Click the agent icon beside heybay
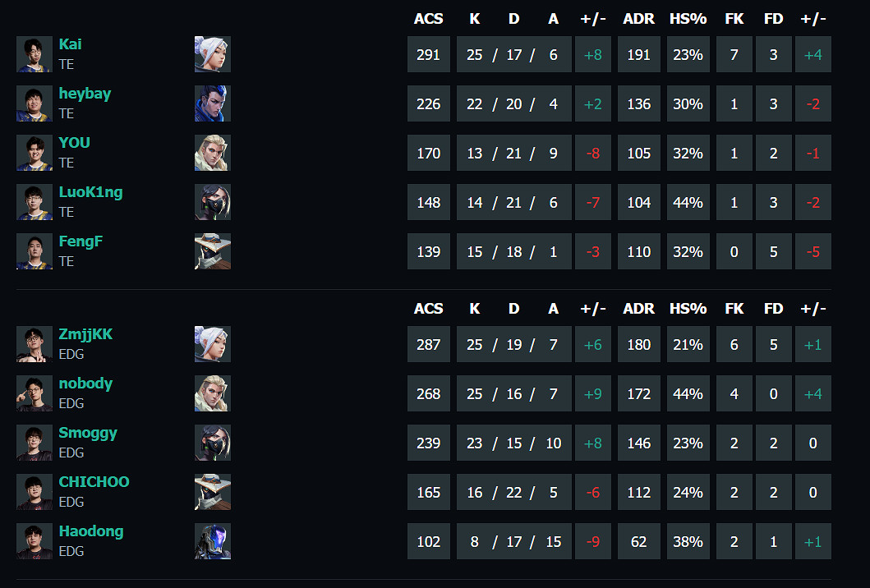This screenshot has height=588, width=870. [213, 103]
